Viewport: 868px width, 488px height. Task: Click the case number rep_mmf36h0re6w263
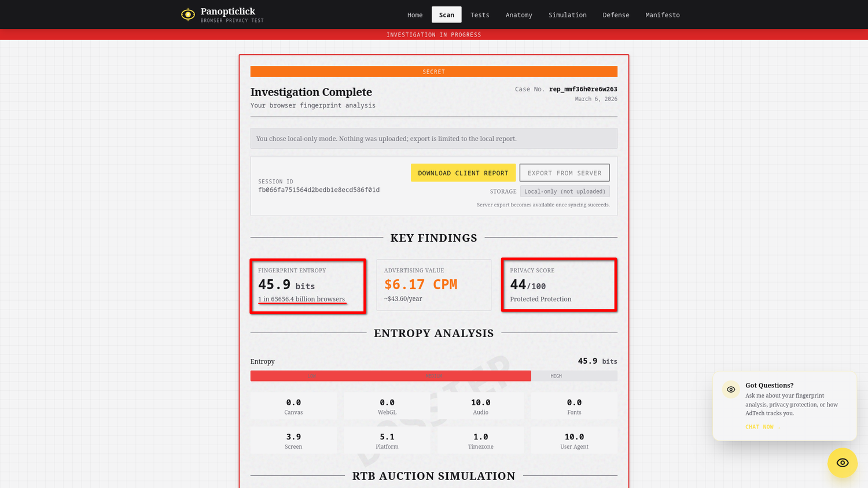583,89
